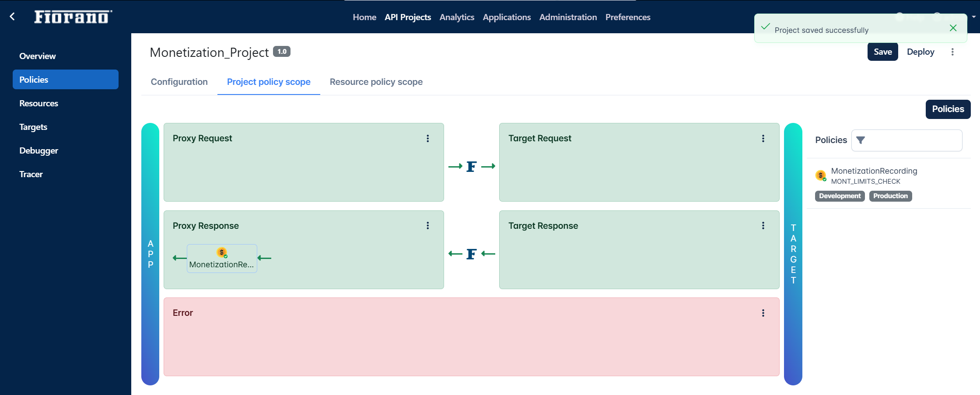
Task: Open Applications in top navigation
Action: (507, 17)
